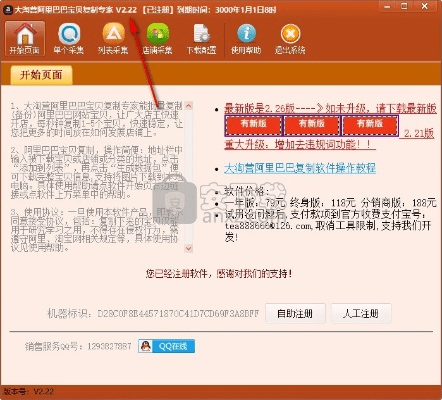Viewport: 442px width, 400px height.
Task: Click the 人工注册 button
Action: tap(361, 313)
